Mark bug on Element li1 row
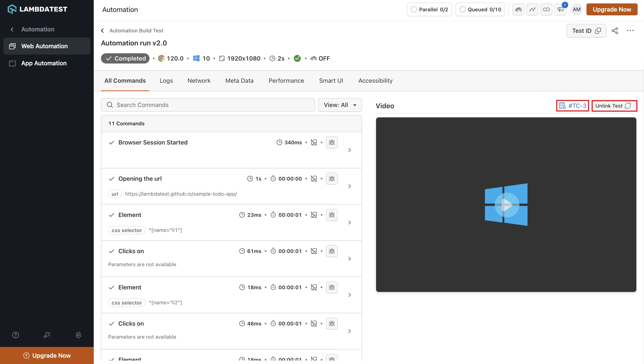Screen dimensions: 644x364 tap(332, 215)
